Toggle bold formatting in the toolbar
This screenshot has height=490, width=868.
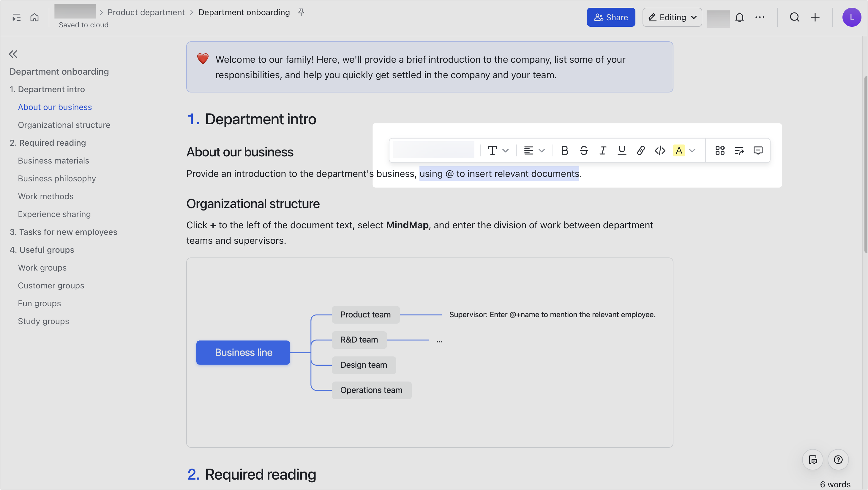(565, 151)
